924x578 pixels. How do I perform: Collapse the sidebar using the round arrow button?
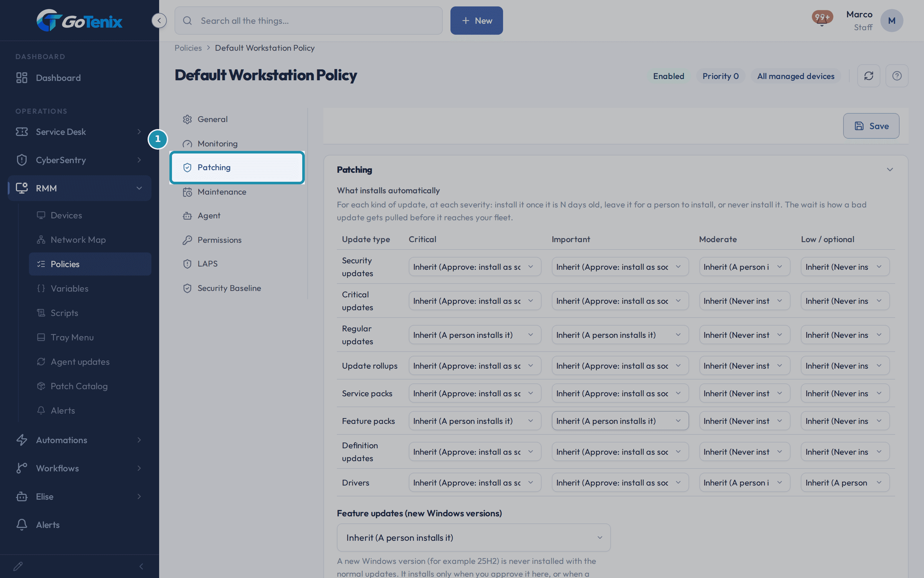(x=159, y=21)
